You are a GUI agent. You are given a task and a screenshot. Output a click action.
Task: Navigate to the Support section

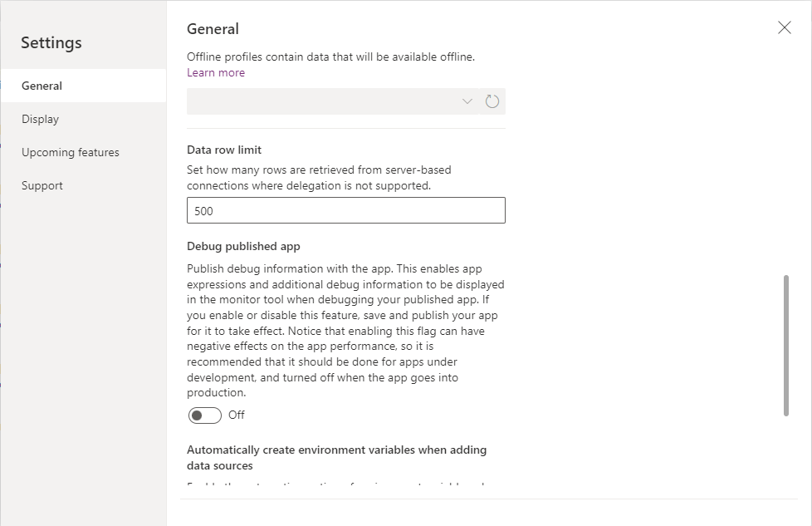coord(42,185)
